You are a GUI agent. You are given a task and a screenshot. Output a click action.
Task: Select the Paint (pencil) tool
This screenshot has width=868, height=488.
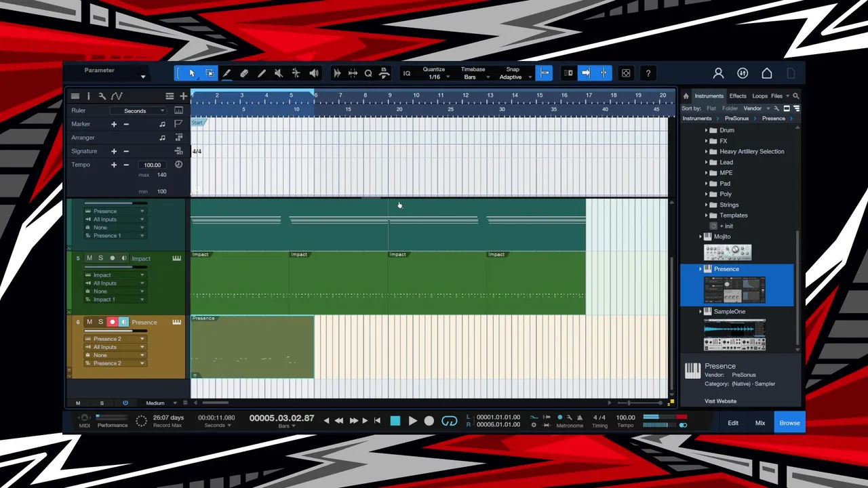pyautogui.click(x=226, y=73)
